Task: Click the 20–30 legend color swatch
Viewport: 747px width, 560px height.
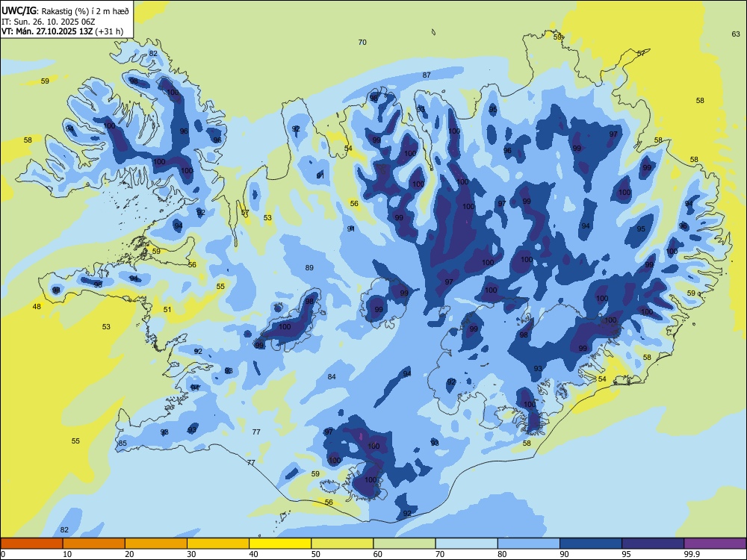Action: (156, 544)
